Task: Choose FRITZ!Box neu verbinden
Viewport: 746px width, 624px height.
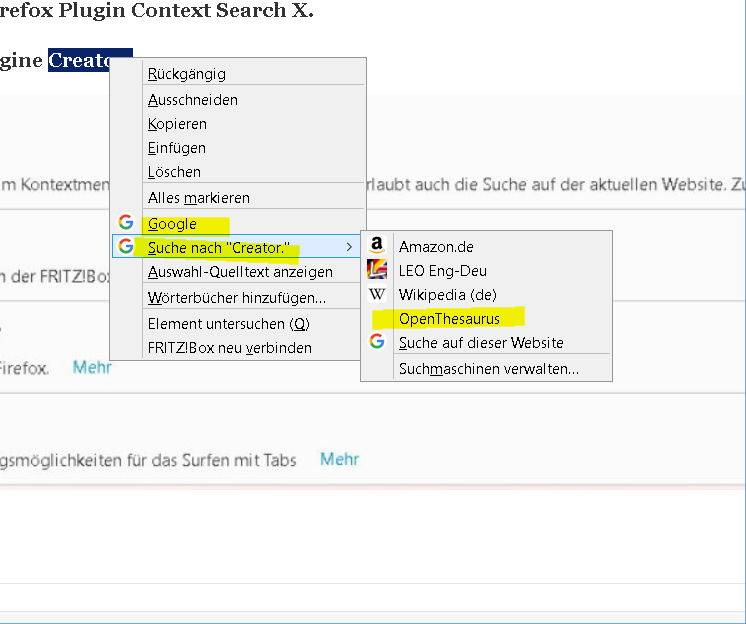Action: coord(236,348)
